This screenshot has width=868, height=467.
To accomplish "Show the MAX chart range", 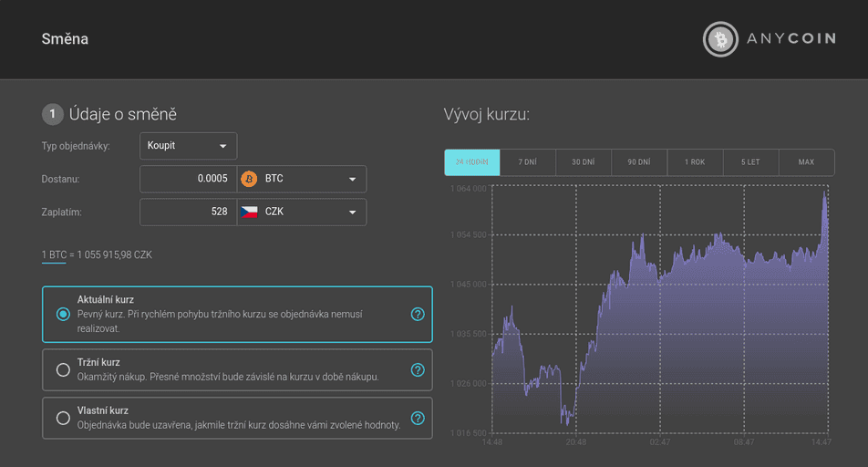I will pos(807,162).
